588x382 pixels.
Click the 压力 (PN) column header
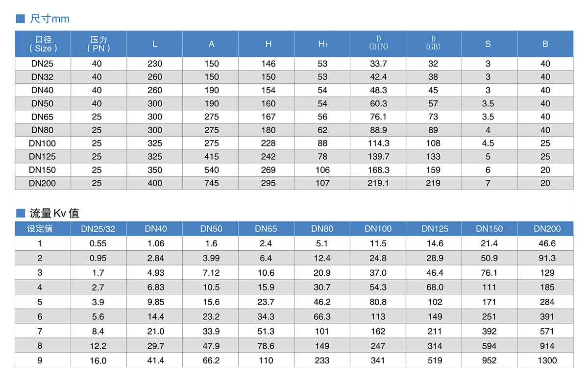click(x=98, y=44)
